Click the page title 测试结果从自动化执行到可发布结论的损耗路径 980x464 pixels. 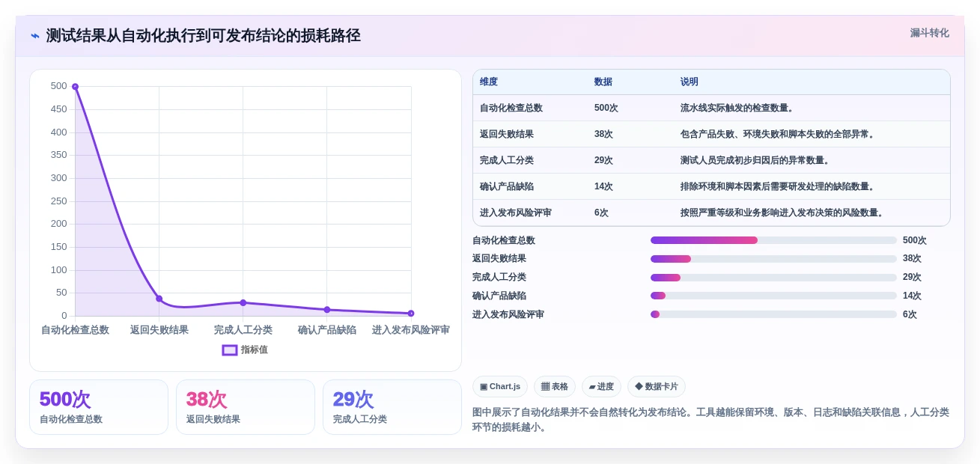pyautogui.click(x=204, y=36)
